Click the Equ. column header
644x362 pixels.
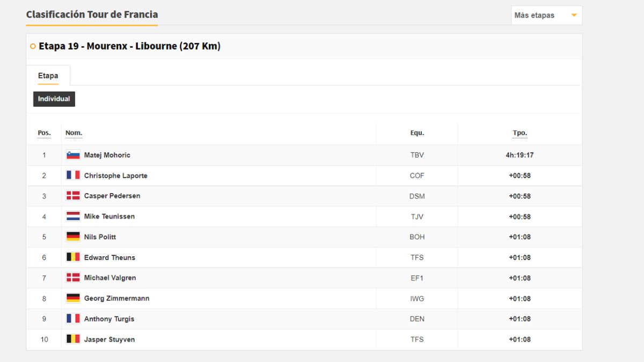tap(417, 133)
